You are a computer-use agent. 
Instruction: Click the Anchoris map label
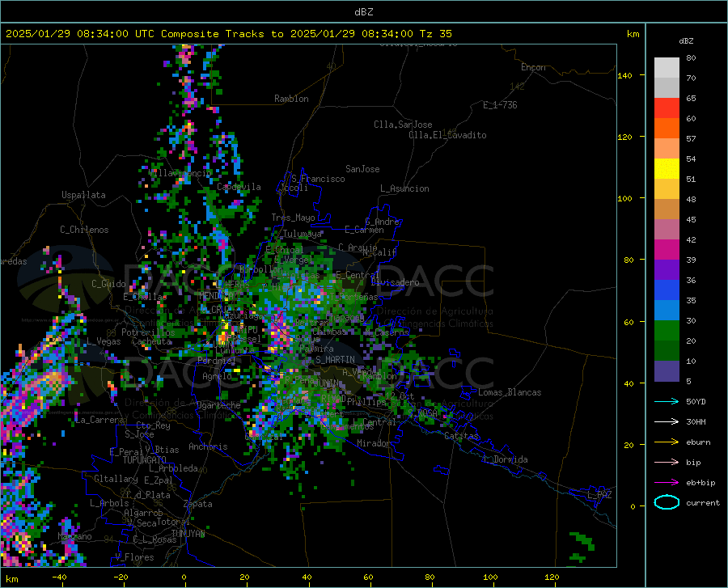(x=208, y=446)
